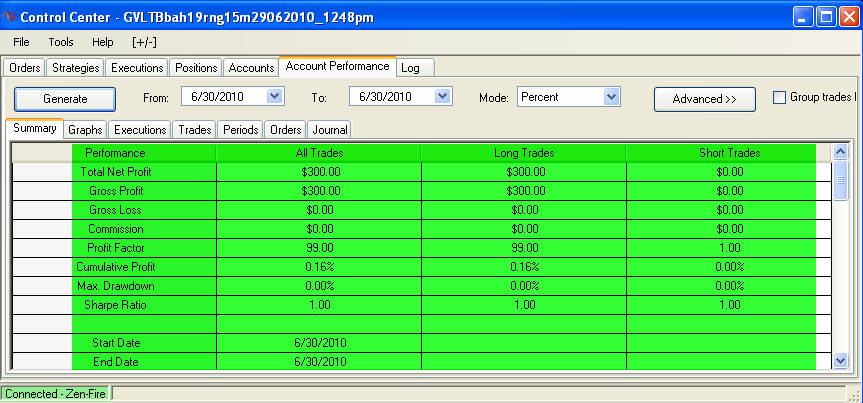Click Start Date value 6/30/2010

click(319, 343)
